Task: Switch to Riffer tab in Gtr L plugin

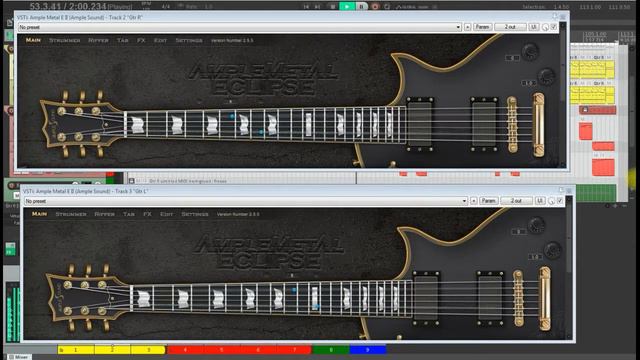Action: tap(104, 214)
